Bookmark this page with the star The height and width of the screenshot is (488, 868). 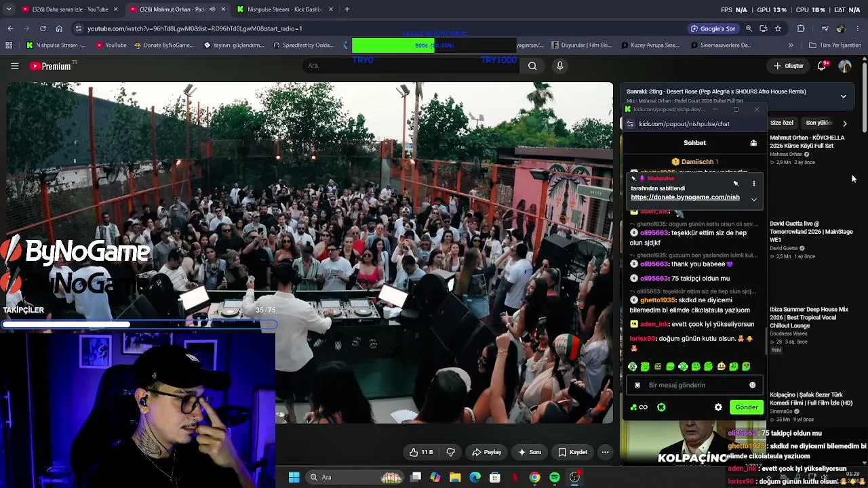pyautogui.click(x=778, y=28)
